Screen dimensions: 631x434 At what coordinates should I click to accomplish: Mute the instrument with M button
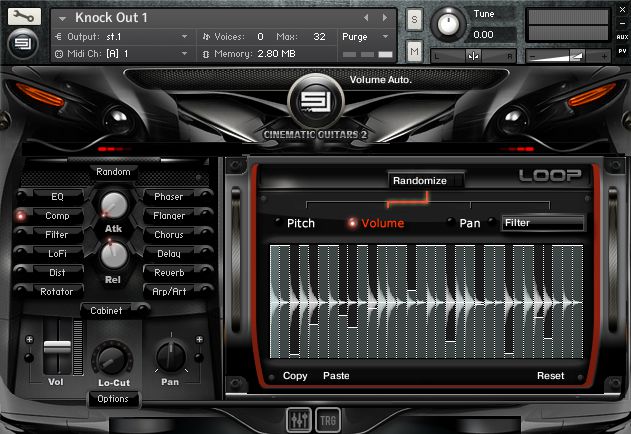[414, 52]
